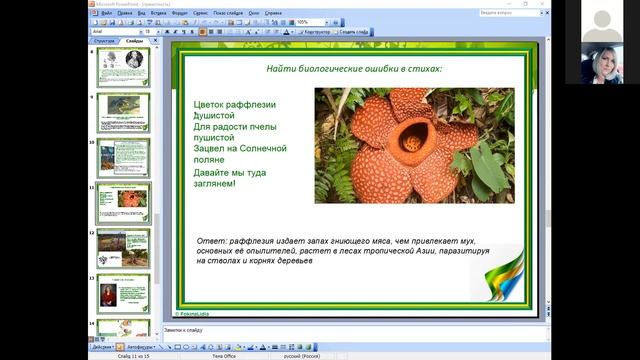Open the font color dropdown in formatting toolbar
This screenshot has height=360, width=640.
[293, 32]
